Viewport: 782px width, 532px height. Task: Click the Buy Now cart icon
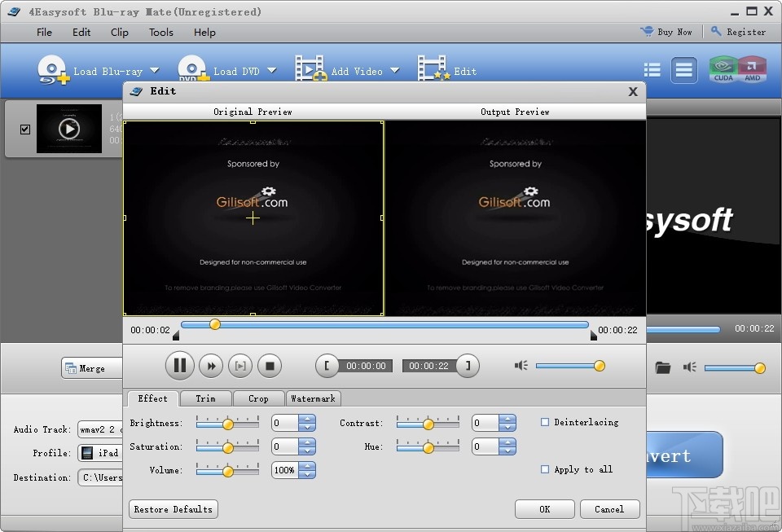pos(647,32)
